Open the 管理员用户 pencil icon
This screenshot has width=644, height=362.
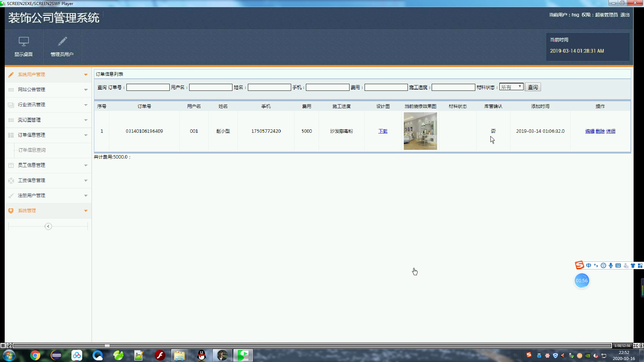point(62,42)
